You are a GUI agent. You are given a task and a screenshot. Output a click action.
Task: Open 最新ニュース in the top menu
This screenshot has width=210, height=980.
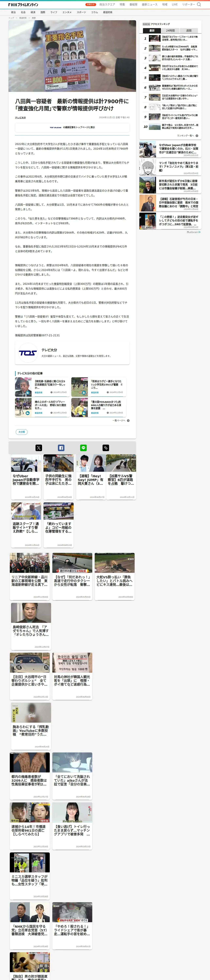coord(150,5)
